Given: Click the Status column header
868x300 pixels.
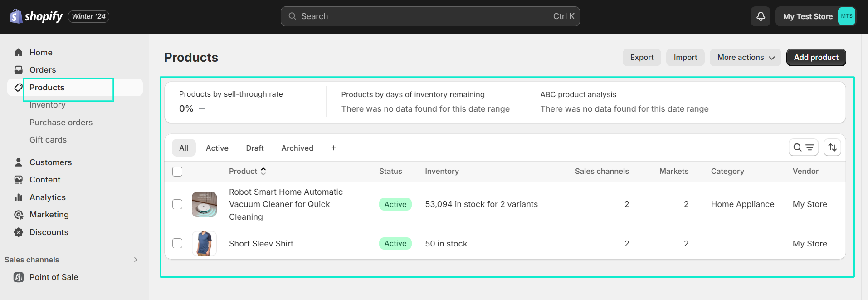Looking at the screenshot, I should [x=390, y=171].
